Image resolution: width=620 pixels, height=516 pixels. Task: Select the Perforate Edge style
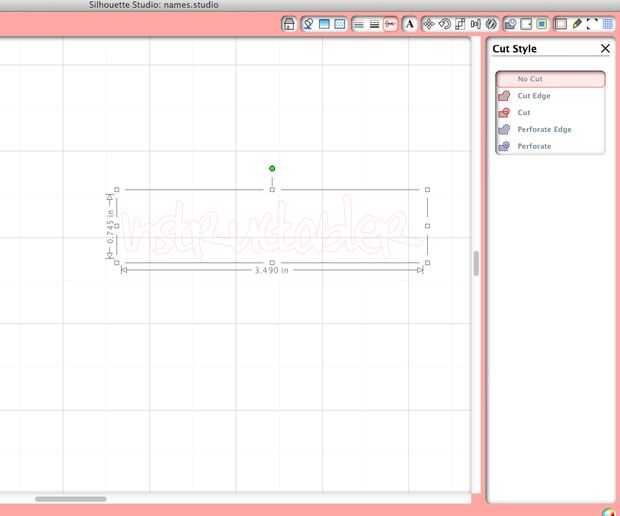coord(550,129)
